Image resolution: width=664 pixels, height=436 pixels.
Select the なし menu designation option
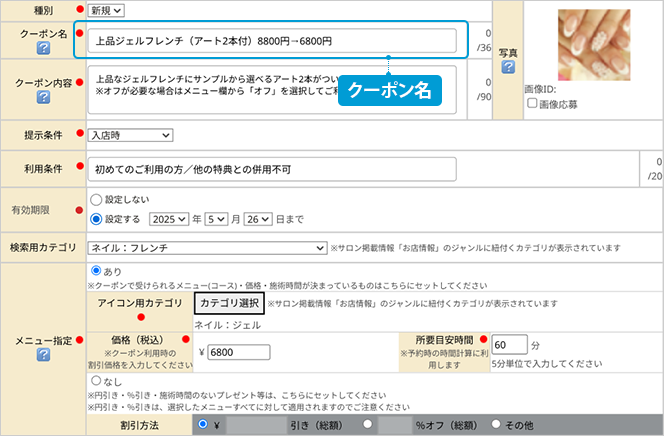(x=96, y=381)
